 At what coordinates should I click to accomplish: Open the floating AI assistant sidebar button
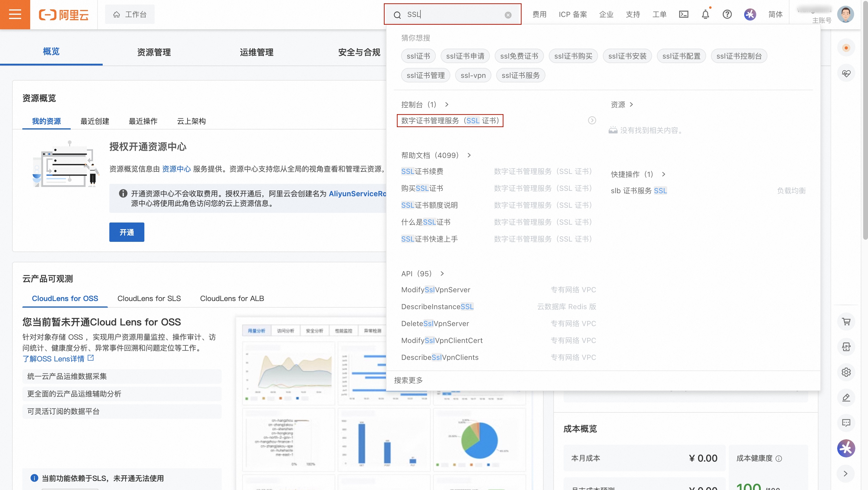pos(846,448)
